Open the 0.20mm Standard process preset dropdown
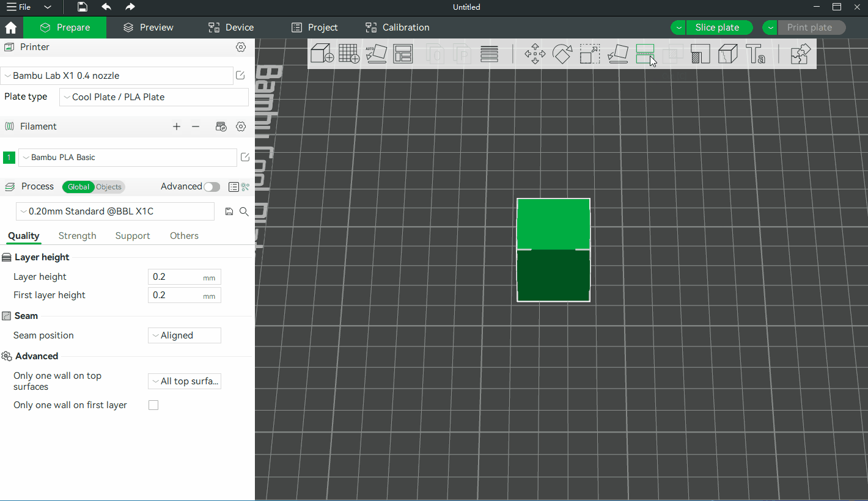868x501 pixels. tap(116, 211)
